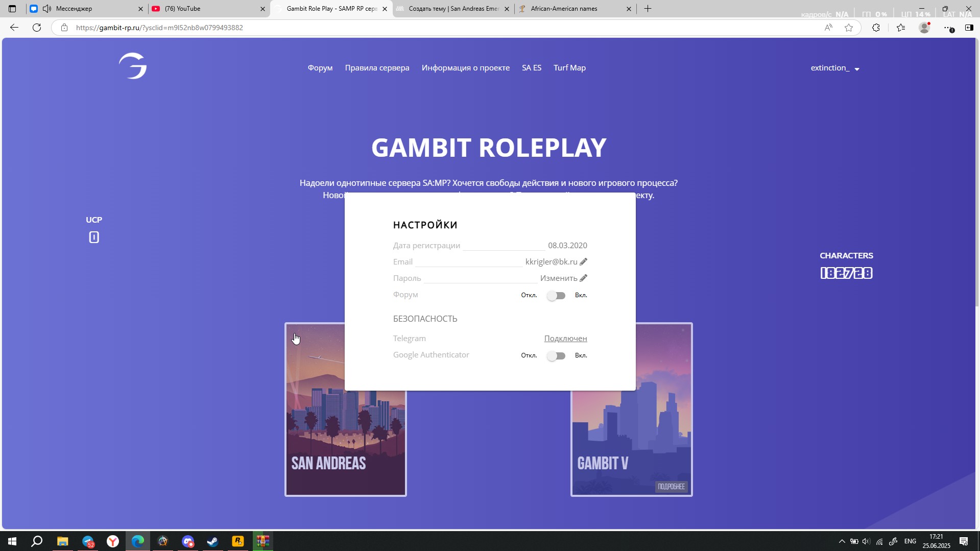This screenshot has width=980, height=551.
Task: Click the ПОДРОБНЕЕ button on Gambit V
Action: point(671,487)
